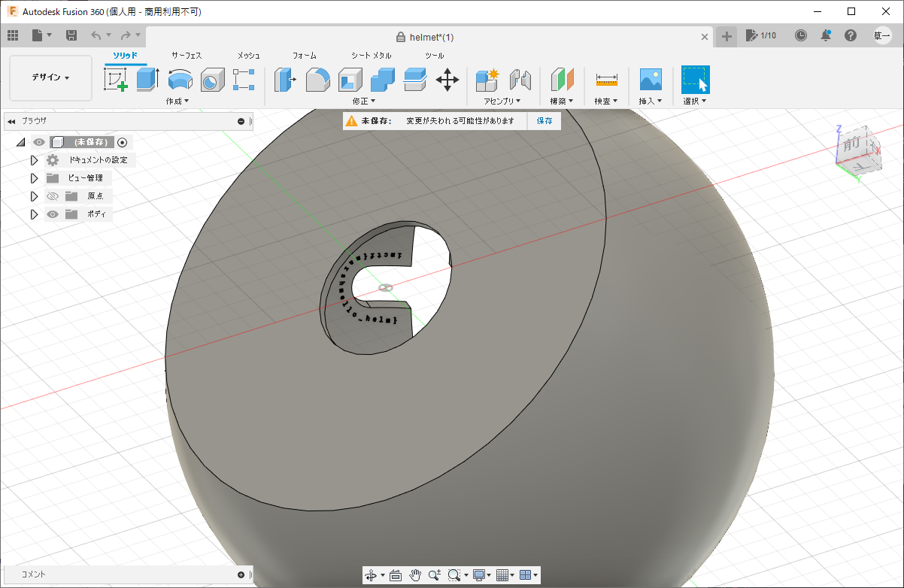Click the 保存 button in warning bar
This screenshot has height=588, width=904.
pos(545,120)
